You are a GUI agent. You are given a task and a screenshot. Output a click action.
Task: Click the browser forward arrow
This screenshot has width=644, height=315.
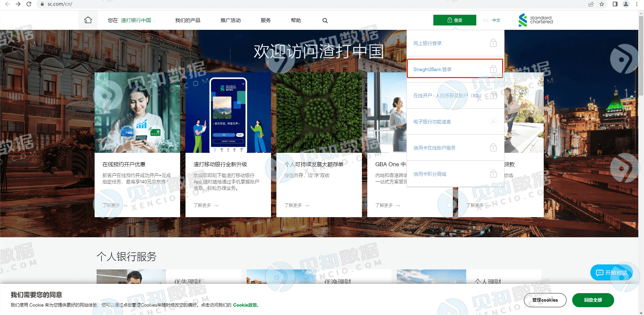(18, 4)
